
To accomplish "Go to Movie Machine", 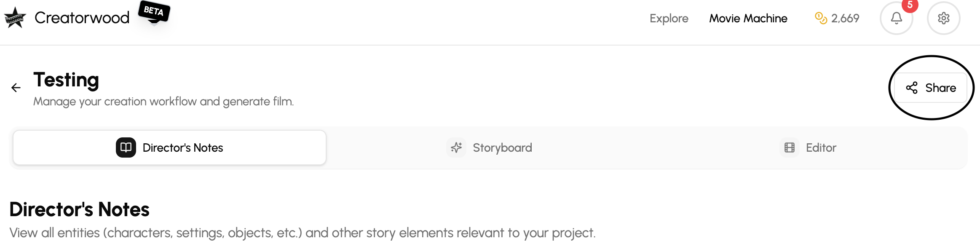I will pyautogui.click(x=748, y=19).
